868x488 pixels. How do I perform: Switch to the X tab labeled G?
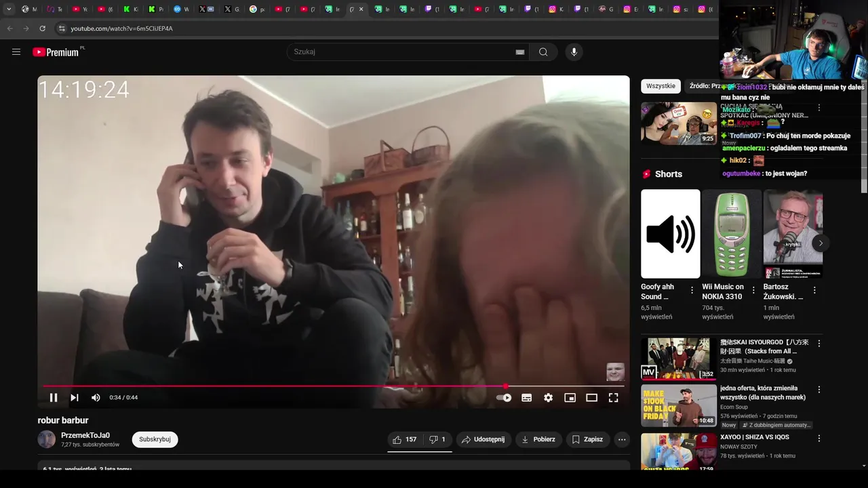coord(231,9)
